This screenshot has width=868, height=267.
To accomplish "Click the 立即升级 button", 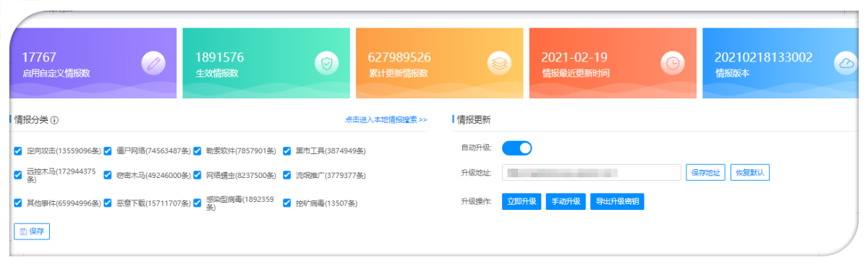I will coord(521,202).
